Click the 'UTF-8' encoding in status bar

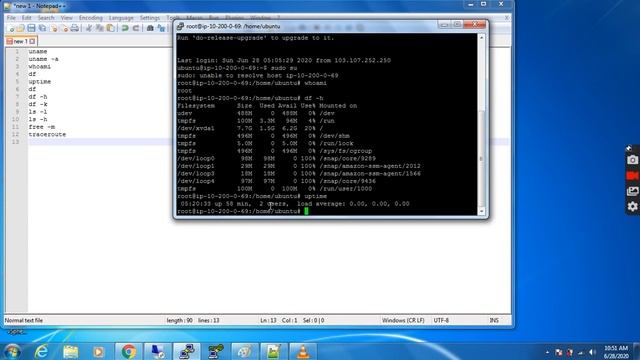click(x=441, y=320)
